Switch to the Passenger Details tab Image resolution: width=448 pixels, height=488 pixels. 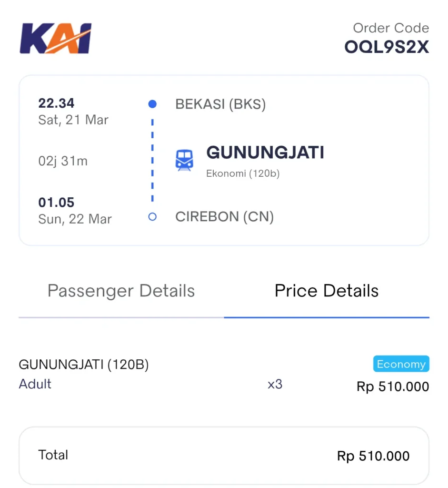pyautogui.click(x=121, y=291)
